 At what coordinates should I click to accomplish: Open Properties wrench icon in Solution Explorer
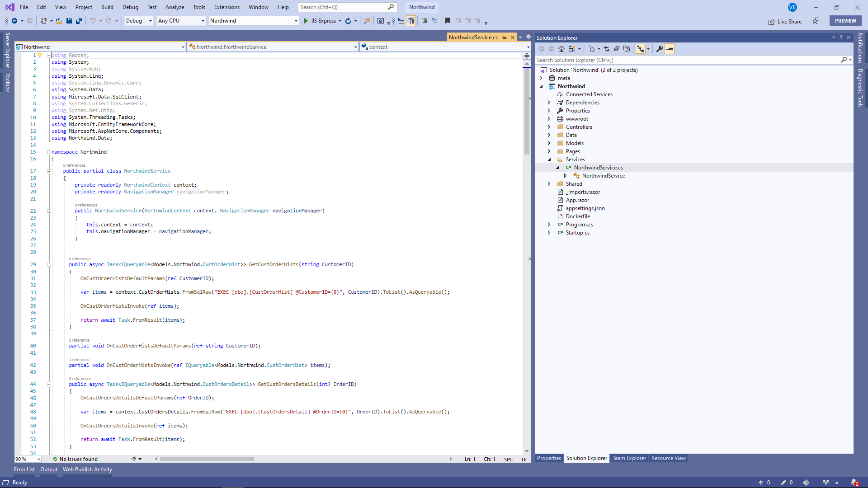660,49
